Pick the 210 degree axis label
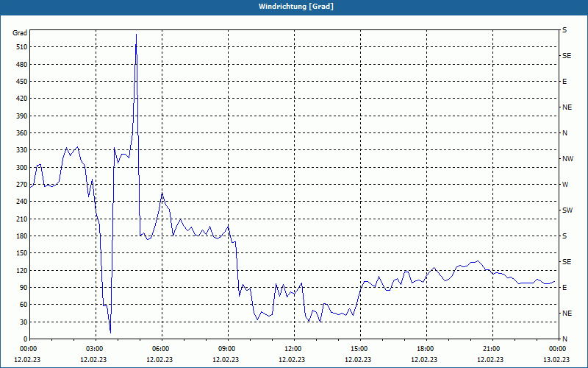The width and height of the screenshot is (588, 368). (22, 219)
